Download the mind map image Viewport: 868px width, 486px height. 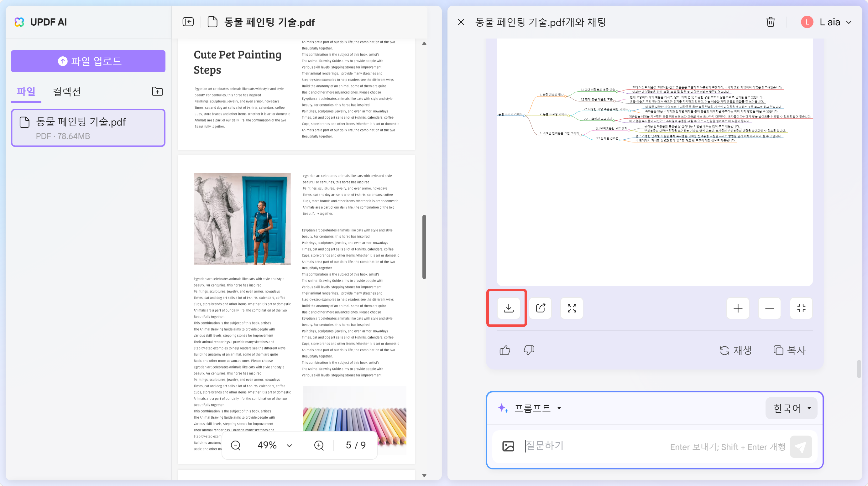508,308
